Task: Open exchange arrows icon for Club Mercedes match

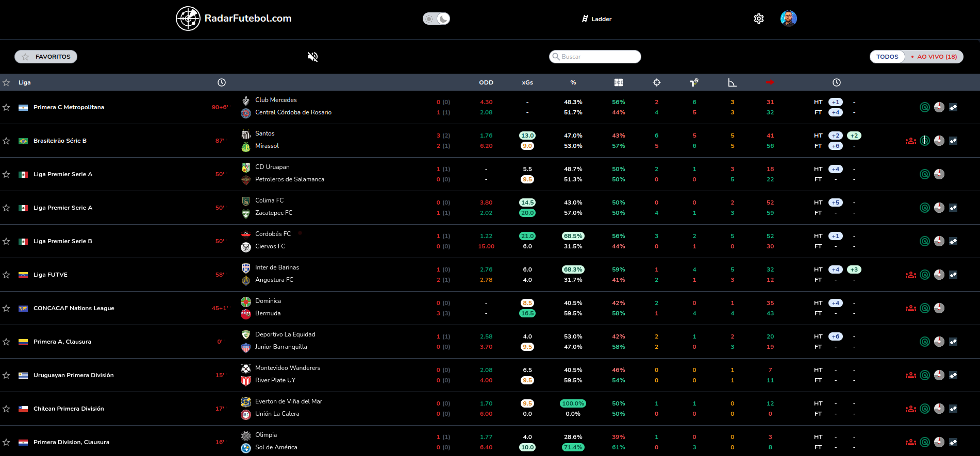Action: 953,107
